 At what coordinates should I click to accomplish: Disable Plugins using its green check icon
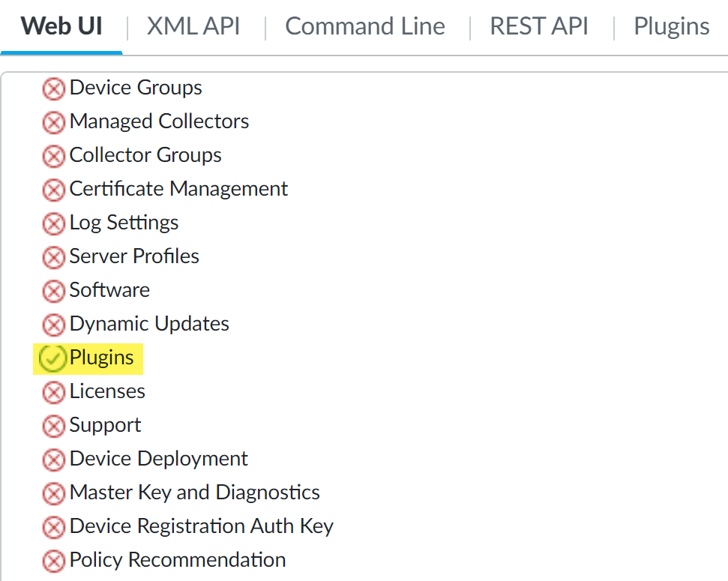tap(52, 359)
